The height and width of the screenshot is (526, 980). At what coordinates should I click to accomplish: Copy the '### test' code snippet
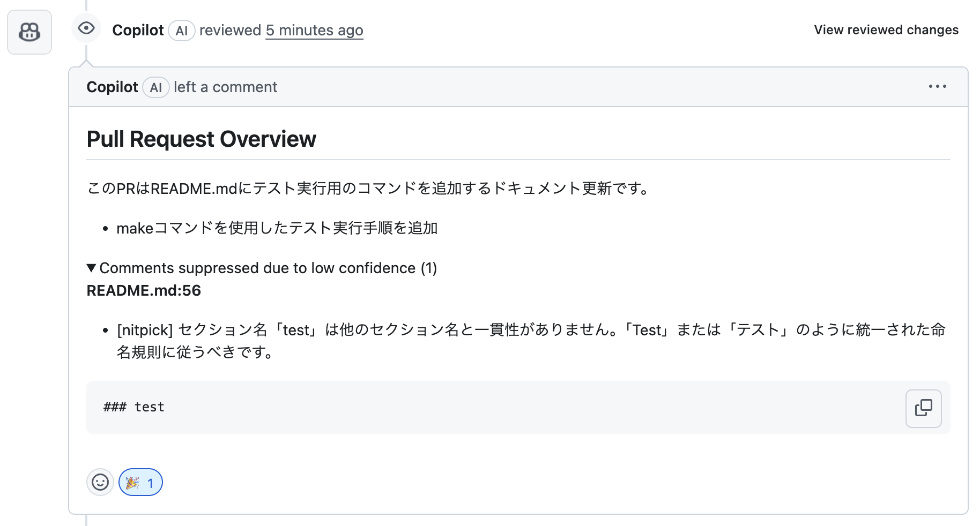(923, 408)
